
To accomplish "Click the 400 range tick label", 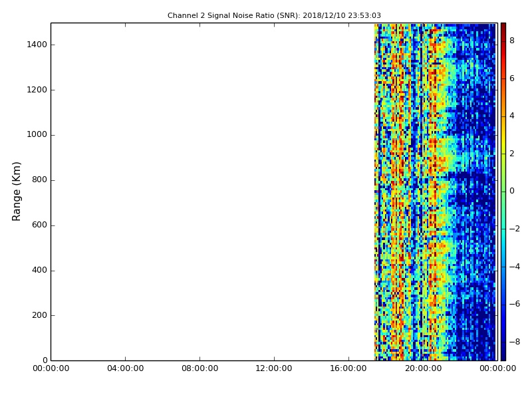I will point(39,270).
